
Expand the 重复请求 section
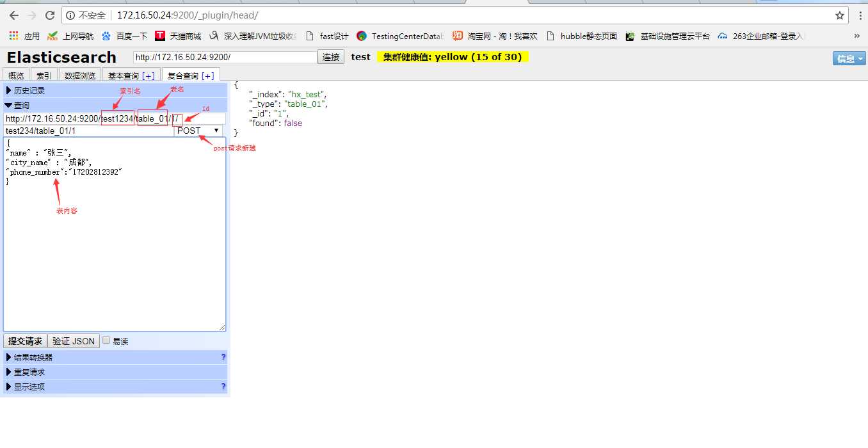pos(115,372)
